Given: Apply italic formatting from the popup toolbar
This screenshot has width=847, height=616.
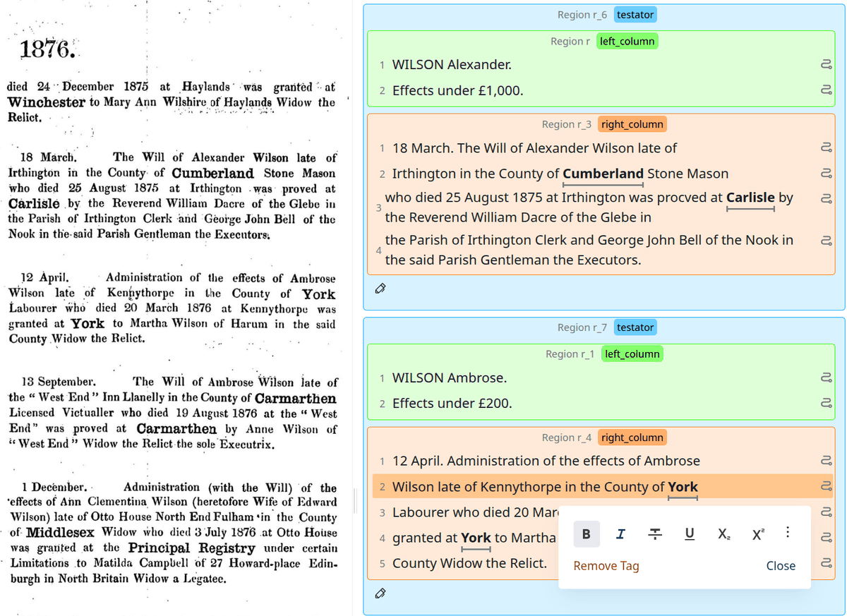Looking at the screenshot, I should coord(620,534).
